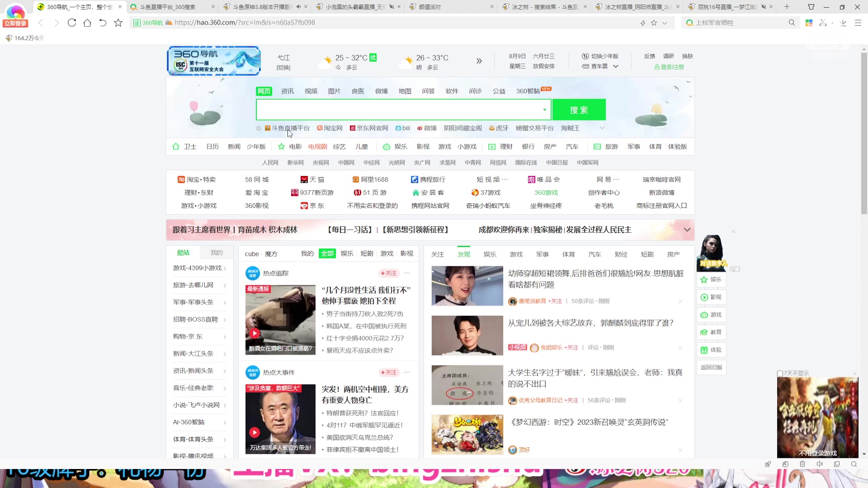Image resolution: width=868 pixels, height=488 pixels.
Task: Open the 360导航 ISC logo banner
Action: [214, 61]
